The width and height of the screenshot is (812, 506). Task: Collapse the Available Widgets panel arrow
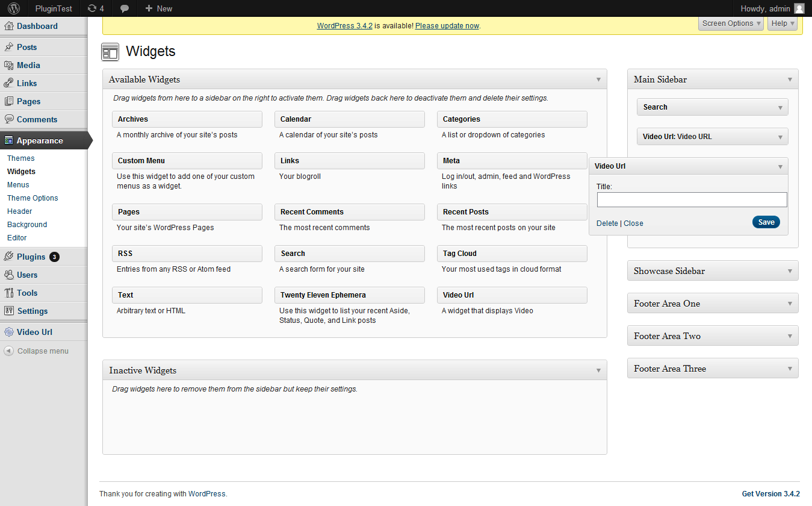pos(598,80)
